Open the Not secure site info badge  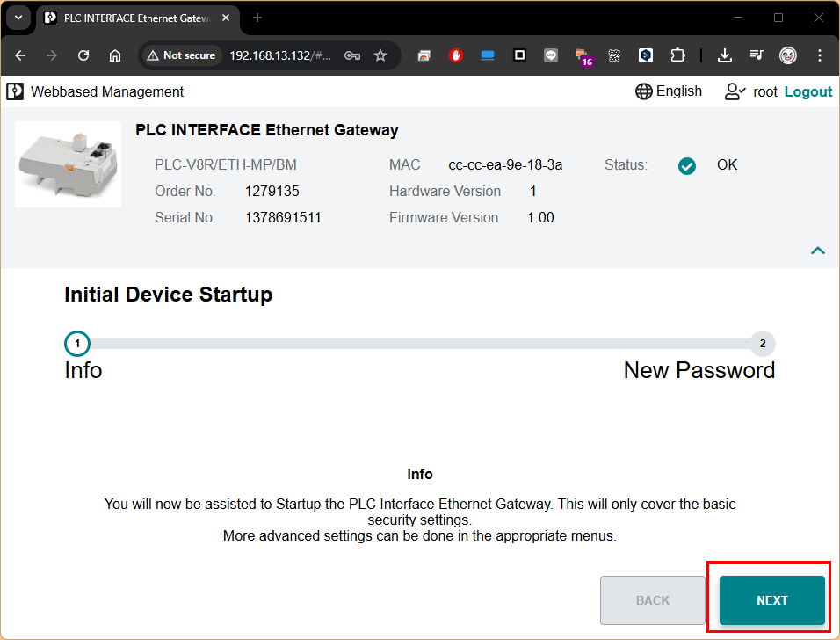pos(182,55)
